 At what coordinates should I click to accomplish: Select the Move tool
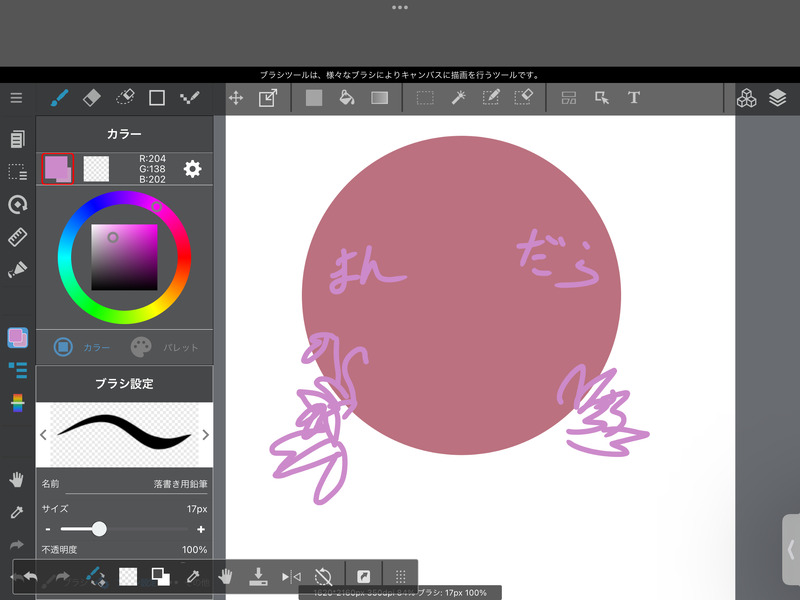click(236, 97)
